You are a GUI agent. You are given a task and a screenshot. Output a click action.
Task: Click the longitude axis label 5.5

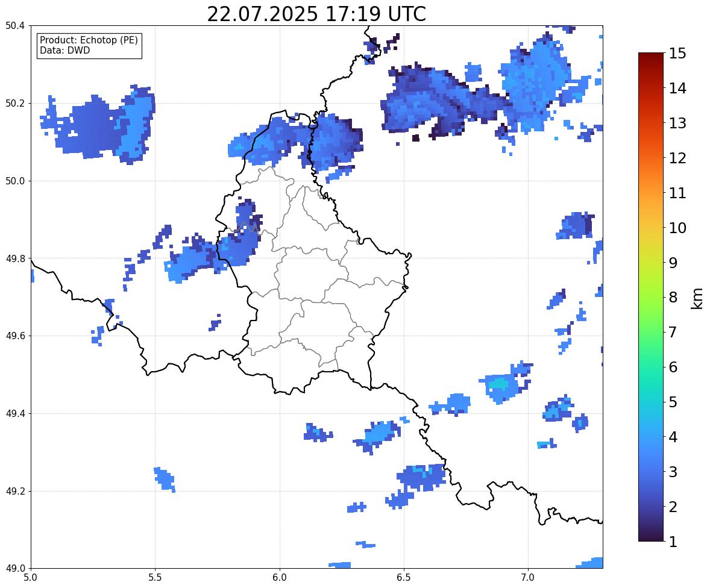[156, 578]
